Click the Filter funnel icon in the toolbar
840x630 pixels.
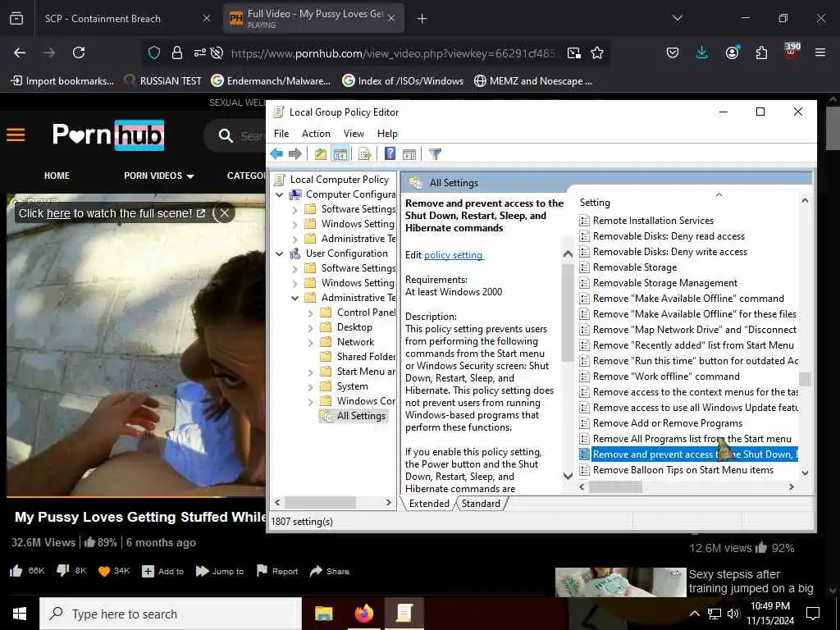[435, 154]
